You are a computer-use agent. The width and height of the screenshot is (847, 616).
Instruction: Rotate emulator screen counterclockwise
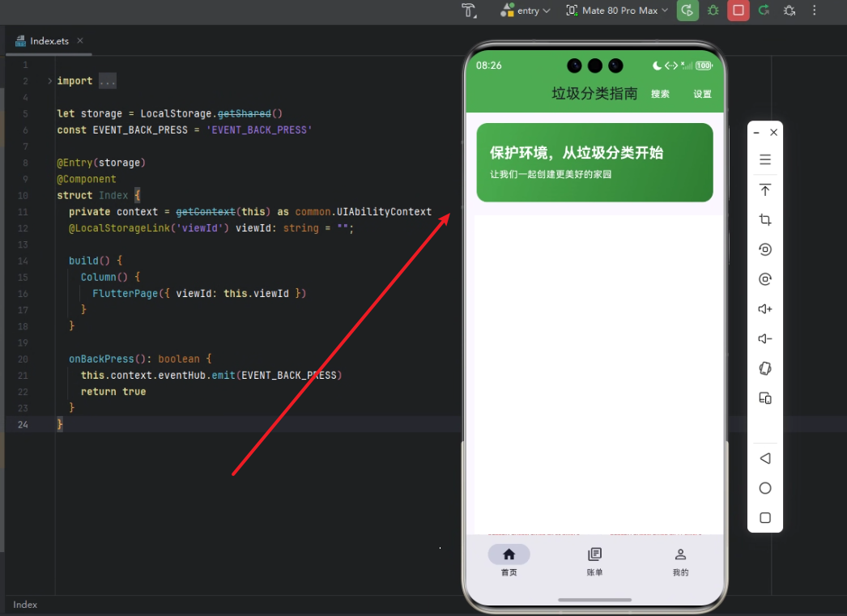(765, 249)
